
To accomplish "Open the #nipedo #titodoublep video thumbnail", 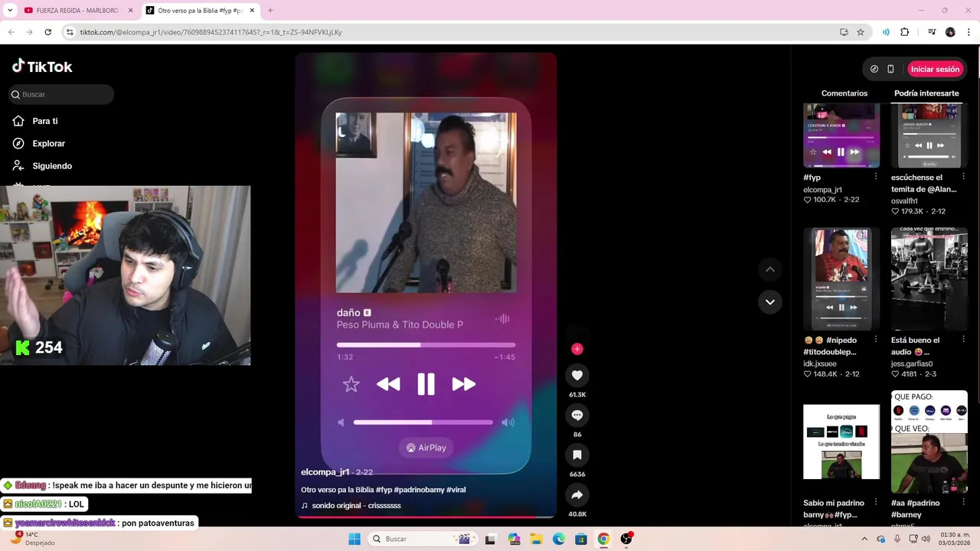I will coord(841,279).
